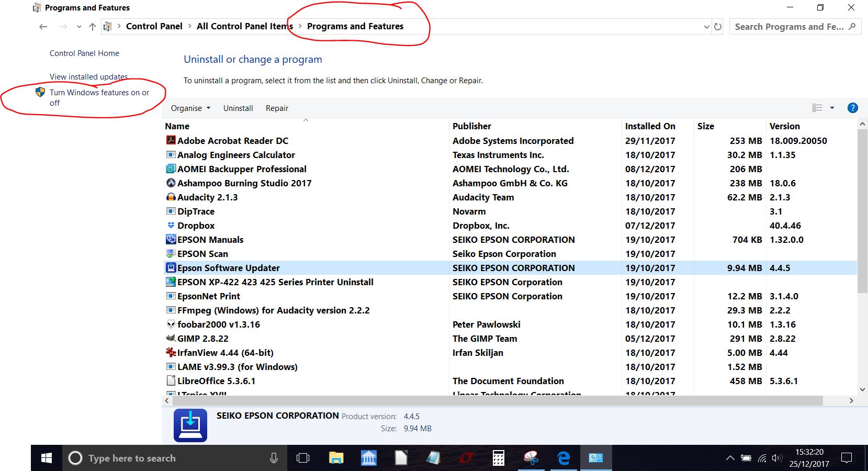Expand the view options dropdown arrow
The image size is (868, 471).
click(x=832, y=108)
